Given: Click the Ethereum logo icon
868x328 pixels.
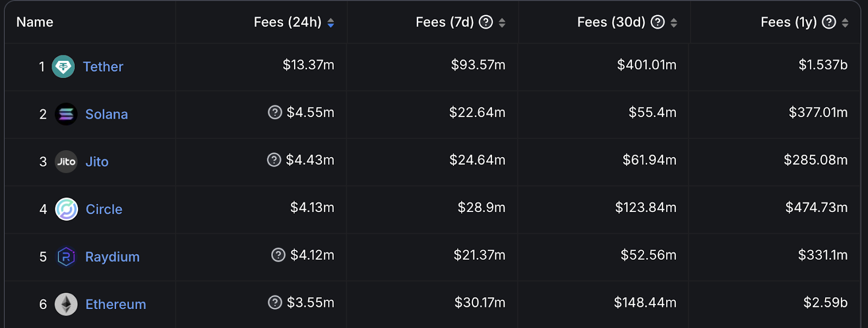Looking at the screenshot, I should pos(66,304).
